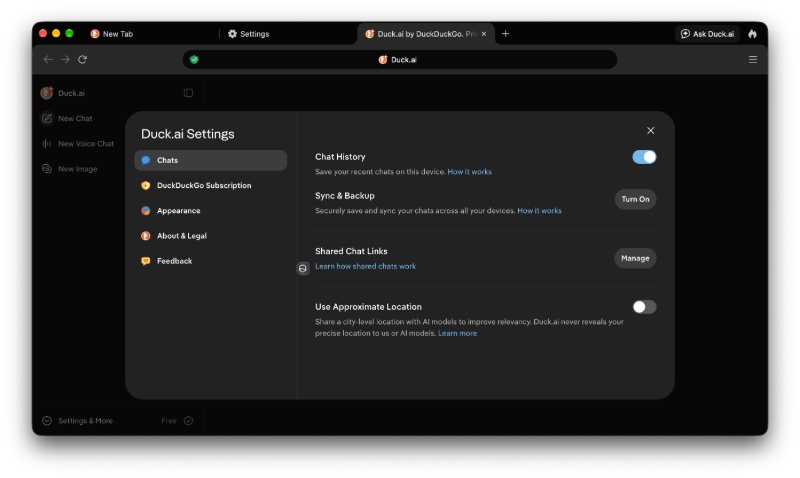
Task: Toggle Chat History off
Action: click(x=644, y=157)
